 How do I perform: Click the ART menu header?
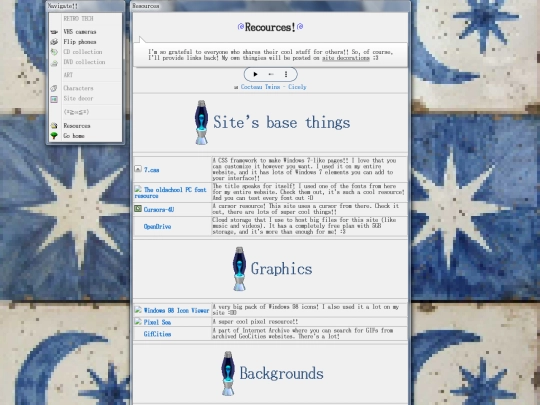(x=68, y=75)
